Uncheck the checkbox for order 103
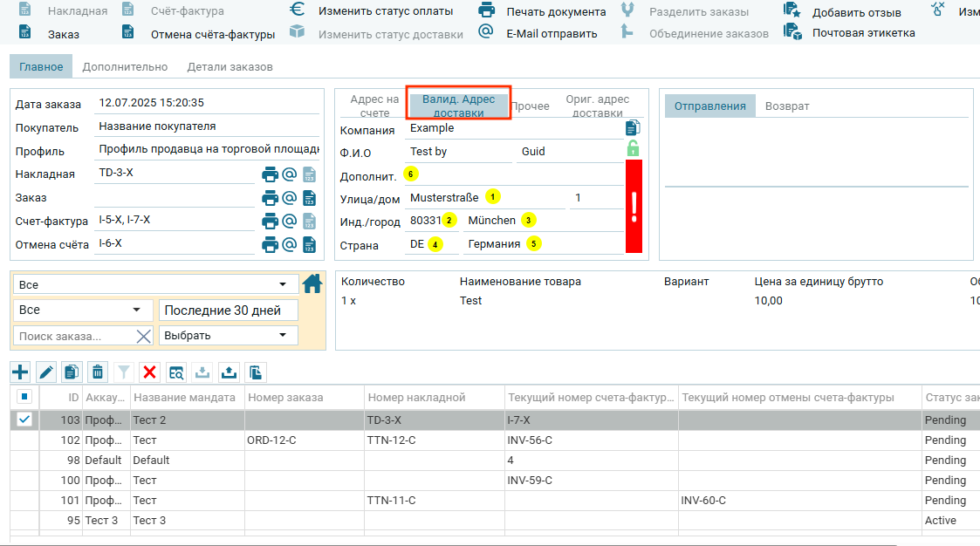This screenshot has width=980, height=546. [24, 420]
